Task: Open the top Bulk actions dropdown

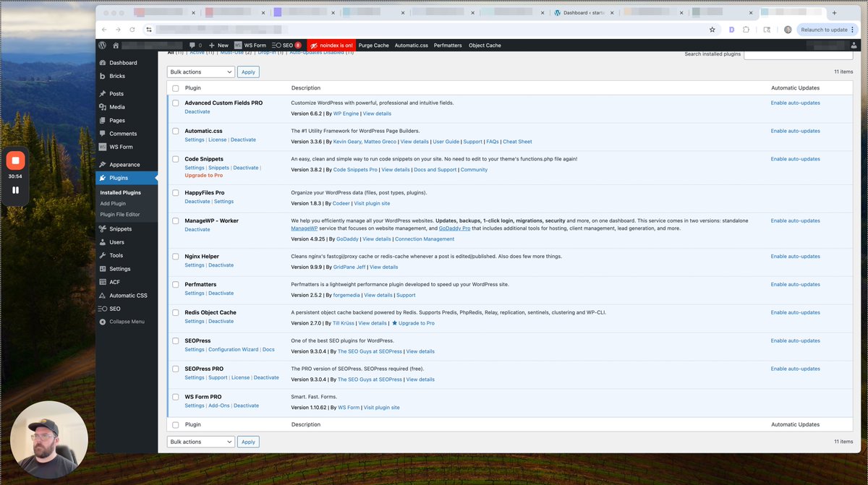Action: coord(201,72)
